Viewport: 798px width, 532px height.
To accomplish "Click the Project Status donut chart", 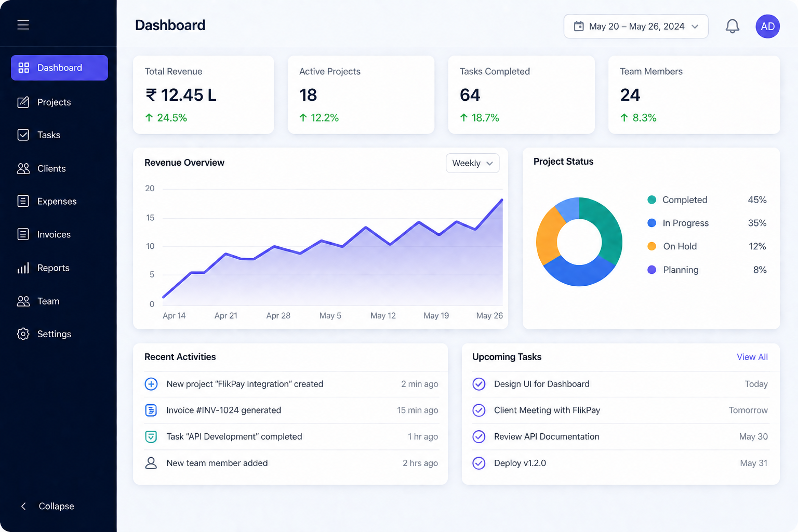I will [579, 242].
